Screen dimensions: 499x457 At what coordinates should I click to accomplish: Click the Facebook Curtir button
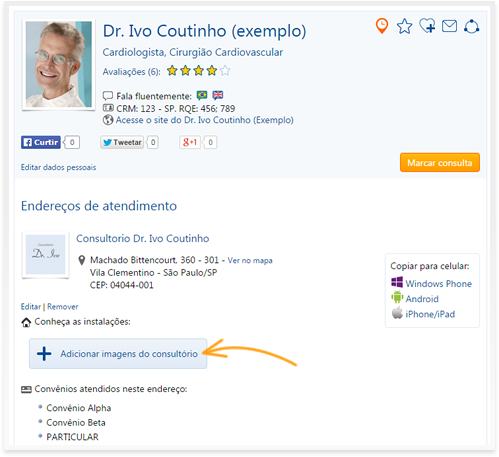point(41,142)
